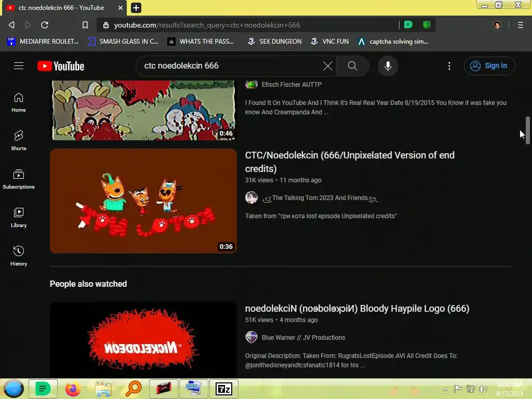
Task: Clear search query with X icon
Action: (327, 66)
